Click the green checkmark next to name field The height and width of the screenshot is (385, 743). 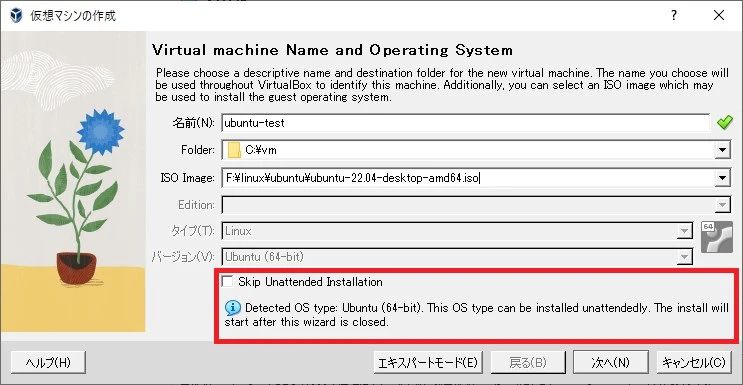point(725,122)
